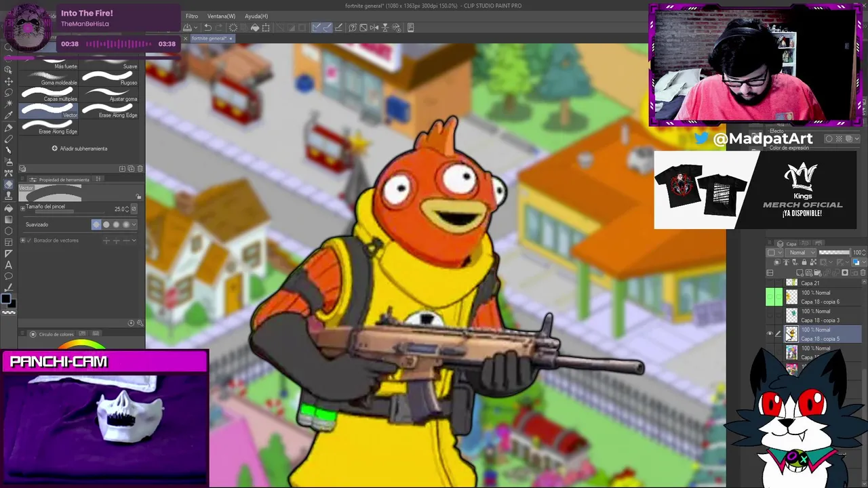Open the Ventana(W) menu
The width and height of the screenshot is (868, 488).
point(221,16)
